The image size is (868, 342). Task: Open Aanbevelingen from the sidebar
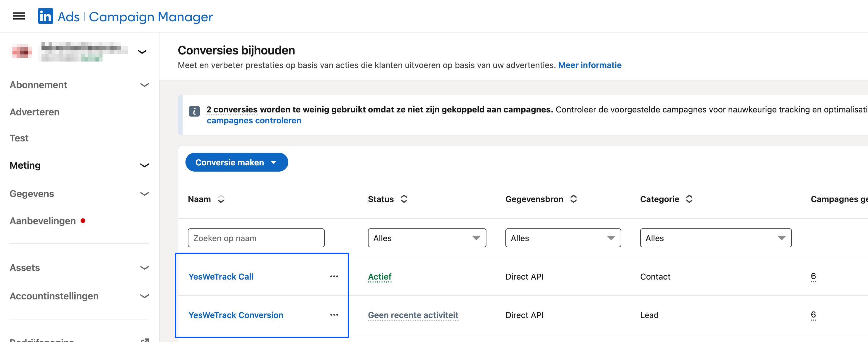42,220
